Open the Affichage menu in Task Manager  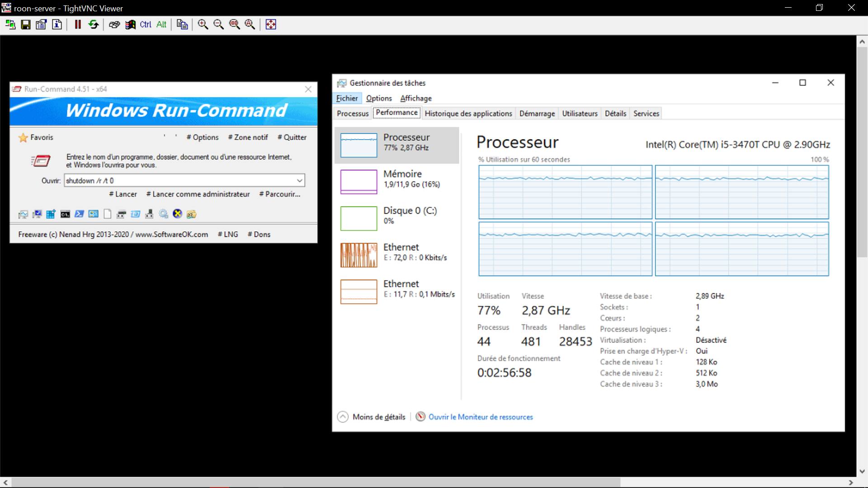(x=416, y=99)
